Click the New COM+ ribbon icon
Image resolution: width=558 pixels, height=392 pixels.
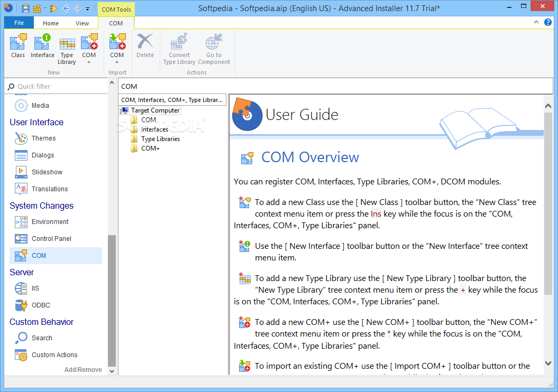[x=89, y=42]
